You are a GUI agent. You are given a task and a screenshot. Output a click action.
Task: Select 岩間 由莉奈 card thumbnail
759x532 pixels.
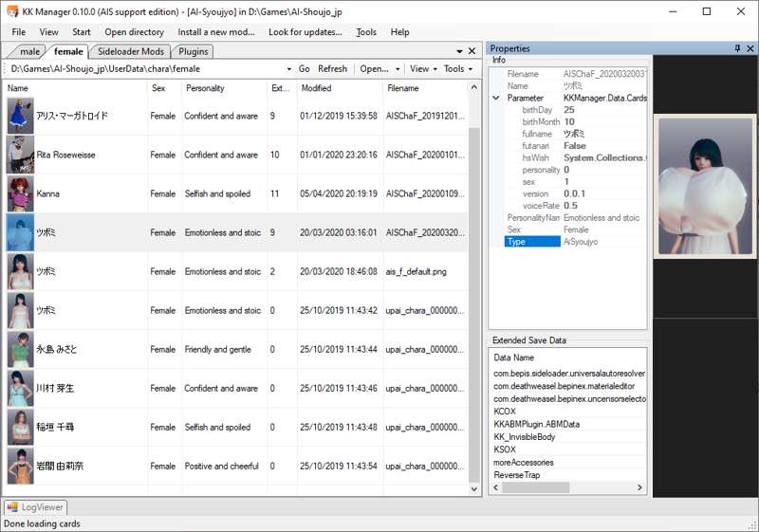coord(20,466)
